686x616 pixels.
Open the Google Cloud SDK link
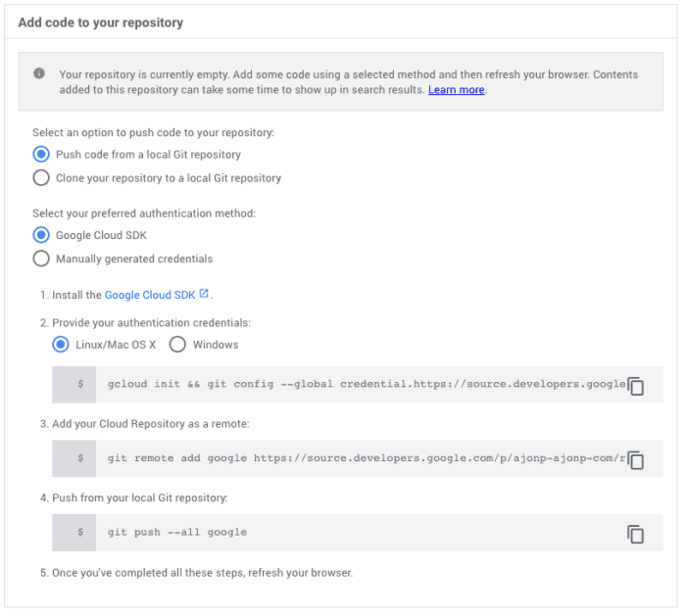(150, 294)
